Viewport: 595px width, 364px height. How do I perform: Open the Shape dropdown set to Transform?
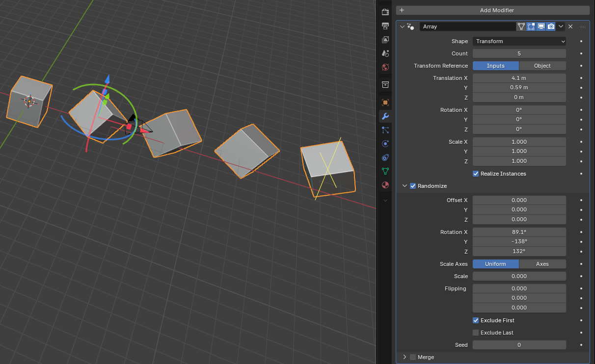(519, 41)
